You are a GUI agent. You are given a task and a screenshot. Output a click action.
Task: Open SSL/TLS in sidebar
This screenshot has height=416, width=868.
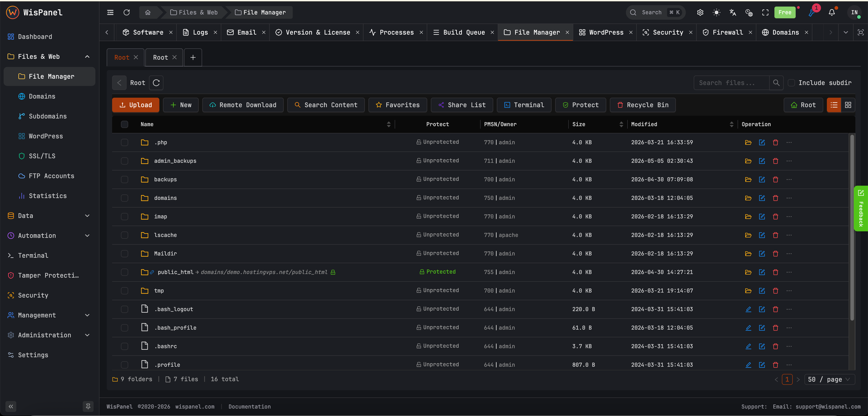[50, 156]
